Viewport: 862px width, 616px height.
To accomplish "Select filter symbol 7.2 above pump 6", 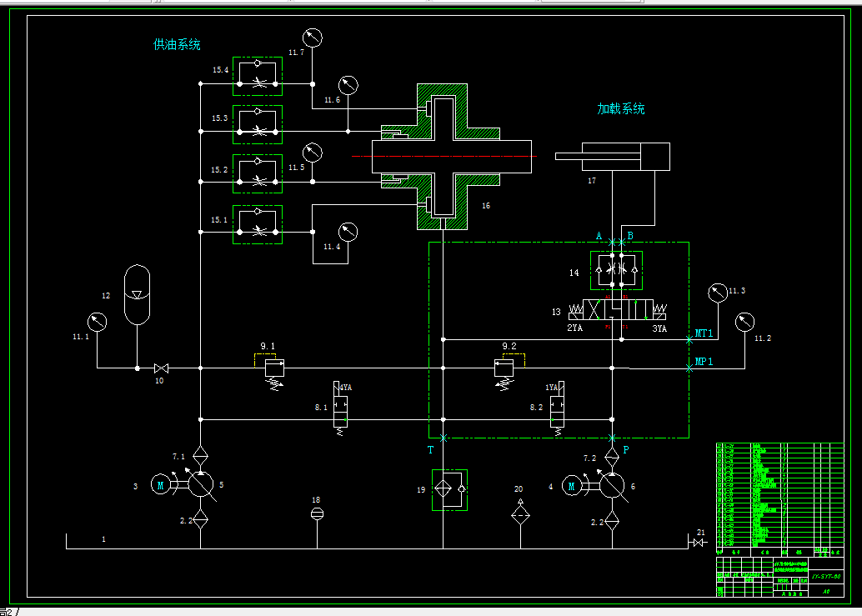I will tap(612, 457).
